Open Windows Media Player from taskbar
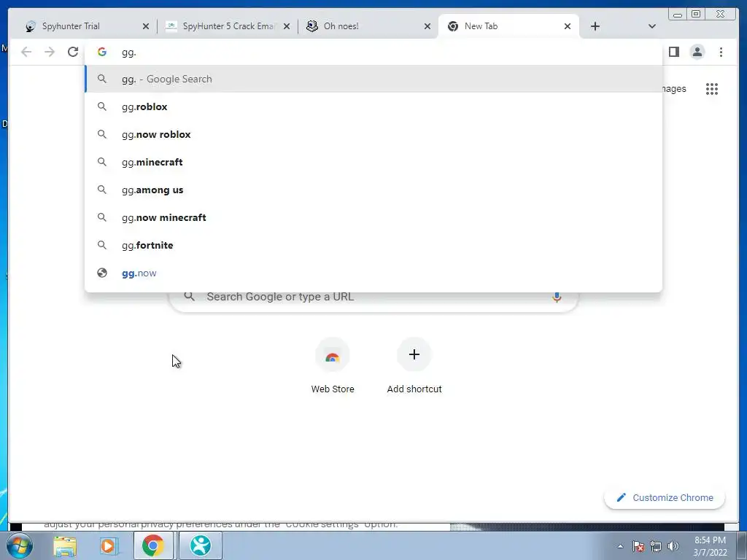This screenshot has height=560, width=747. click(x=108, y=545)
